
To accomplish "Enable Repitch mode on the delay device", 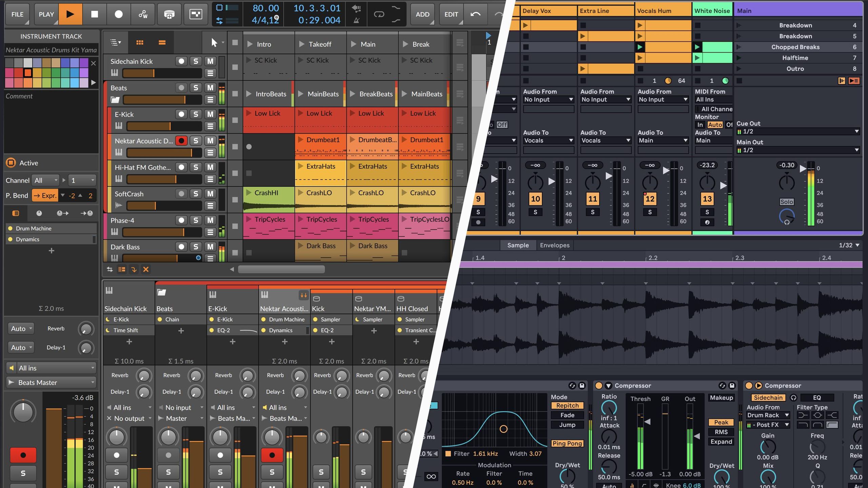I will point(567,405).
